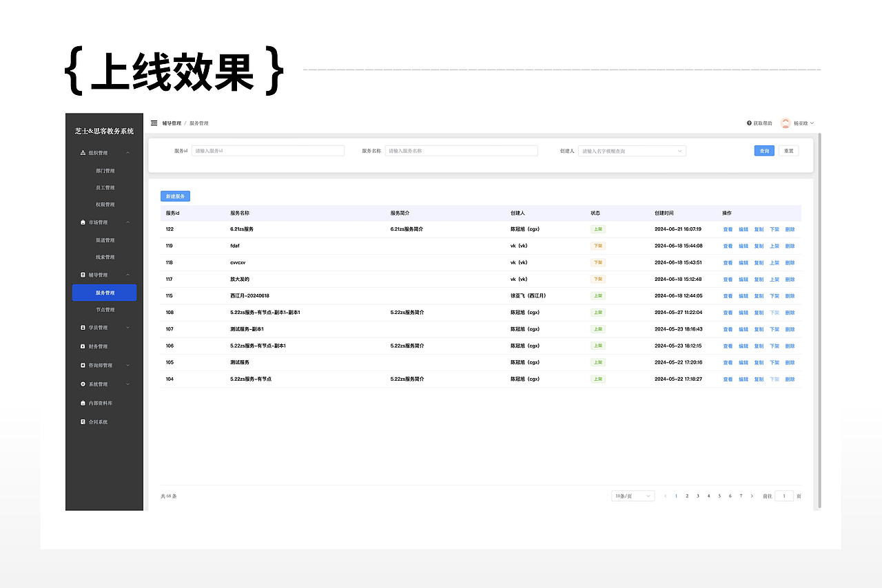Click the 系统管理 gear icon
The image size is (882, 588).
(x=83, y=384)
